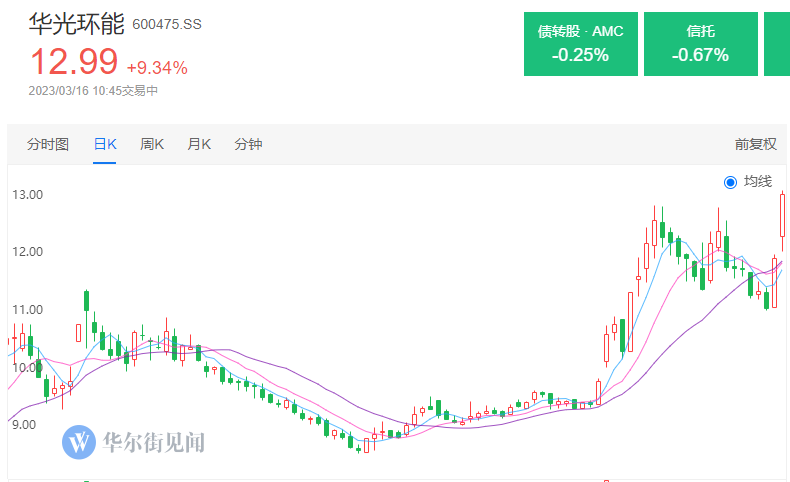790x482 pixels.
Task: Switch to the 分时图 tab
Action: 48,145
